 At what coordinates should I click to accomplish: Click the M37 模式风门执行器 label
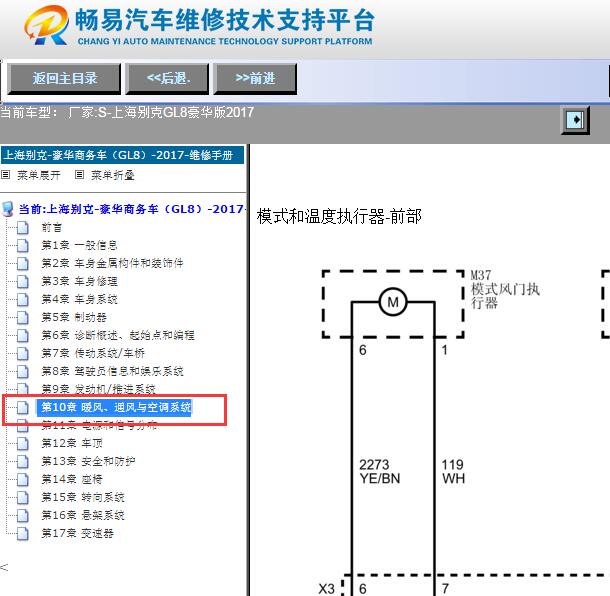click(x=505, y=289)
